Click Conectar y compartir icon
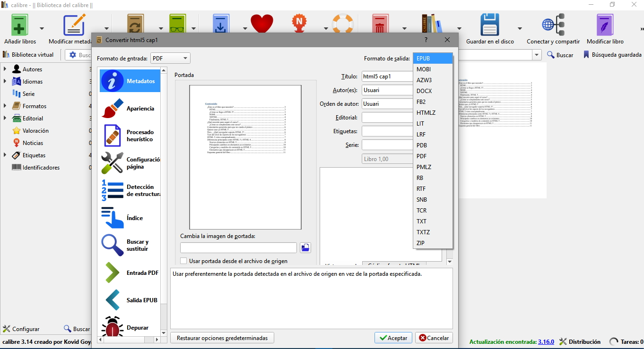The width and height of the screenshot is (644, 349). [553, 25]
